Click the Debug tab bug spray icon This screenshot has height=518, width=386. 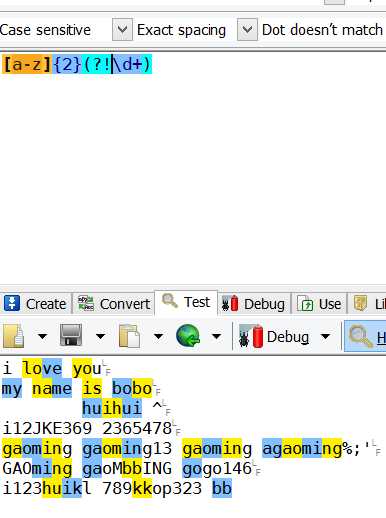pyautogui.click(x=230, y=303)
